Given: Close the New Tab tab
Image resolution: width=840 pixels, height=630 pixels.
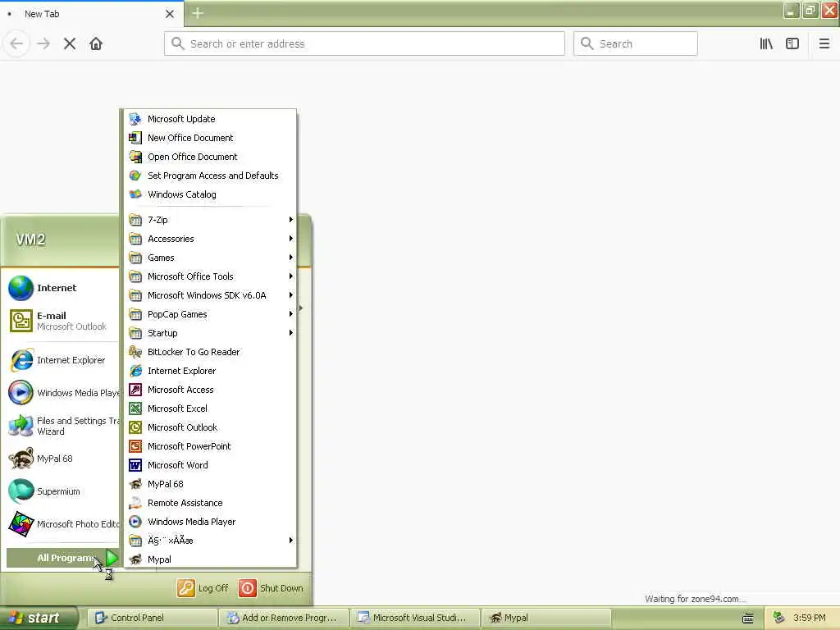Looking at the screenshot, I should [x=170, y=14].
